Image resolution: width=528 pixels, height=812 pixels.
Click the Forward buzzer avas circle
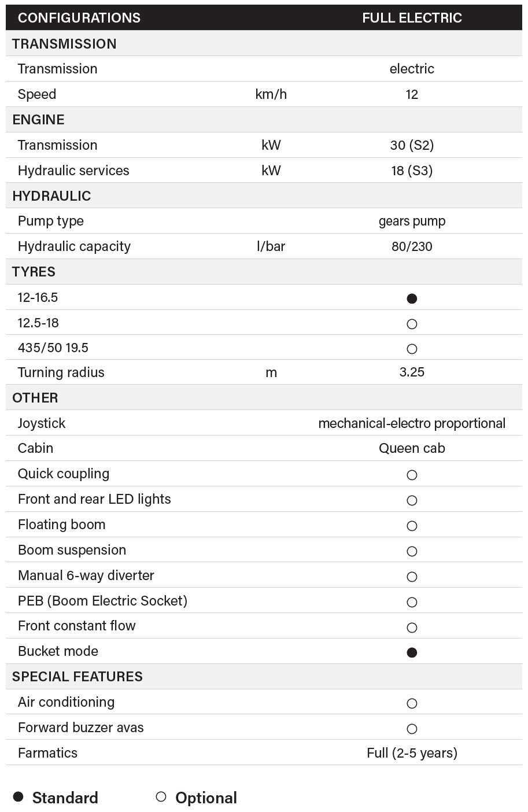click(x=412, y=729)
